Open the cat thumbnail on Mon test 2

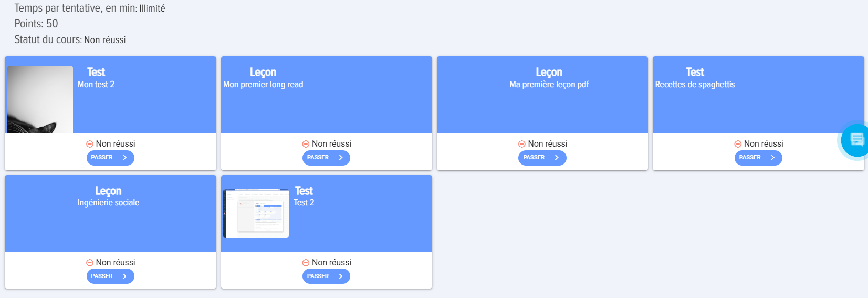[40, 99]
